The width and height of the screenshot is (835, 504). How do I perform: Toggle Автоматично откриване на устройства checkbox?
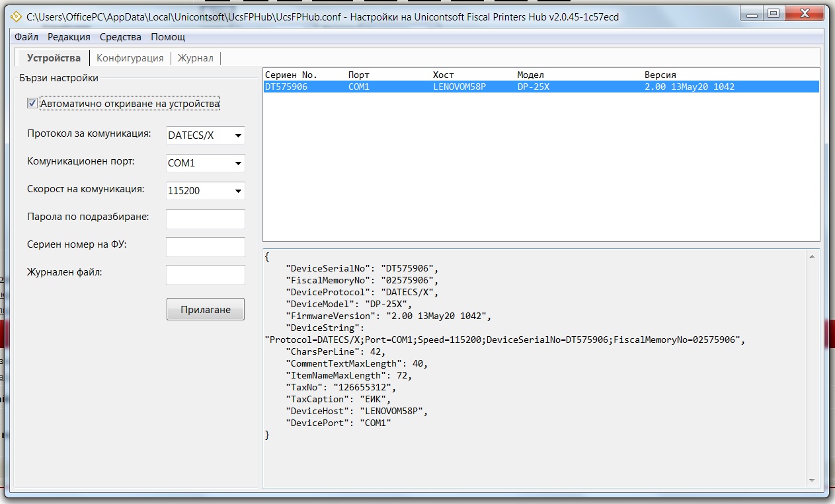[32, 104]
